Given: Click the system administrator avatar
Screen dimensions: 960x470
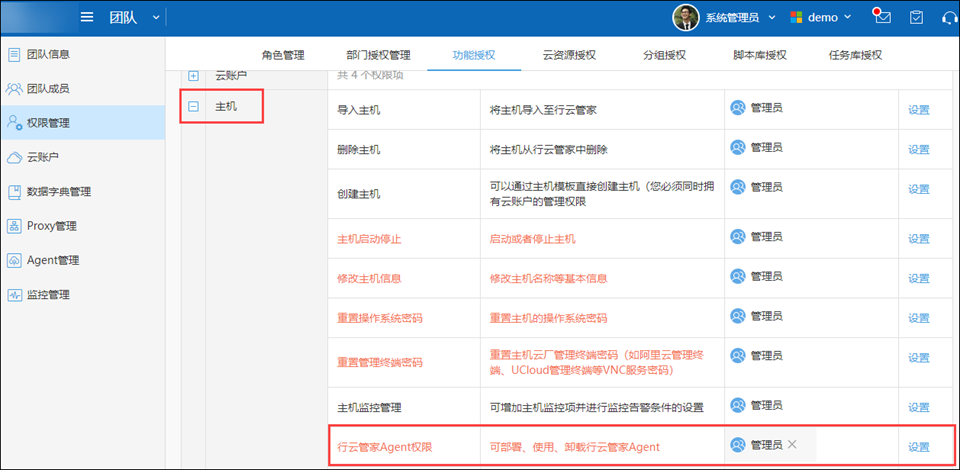Looking at the screenshot, I should (685, 17).
